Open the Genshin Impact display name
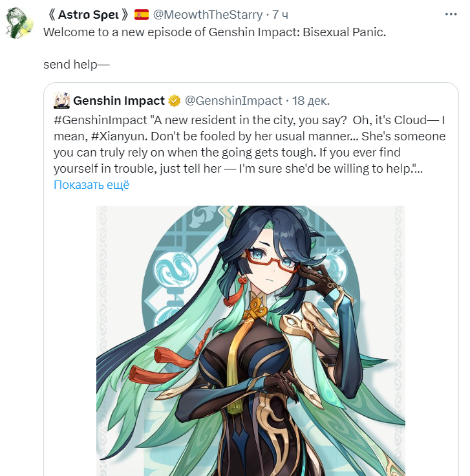470x476 pixels. click(x=119, y=100)
